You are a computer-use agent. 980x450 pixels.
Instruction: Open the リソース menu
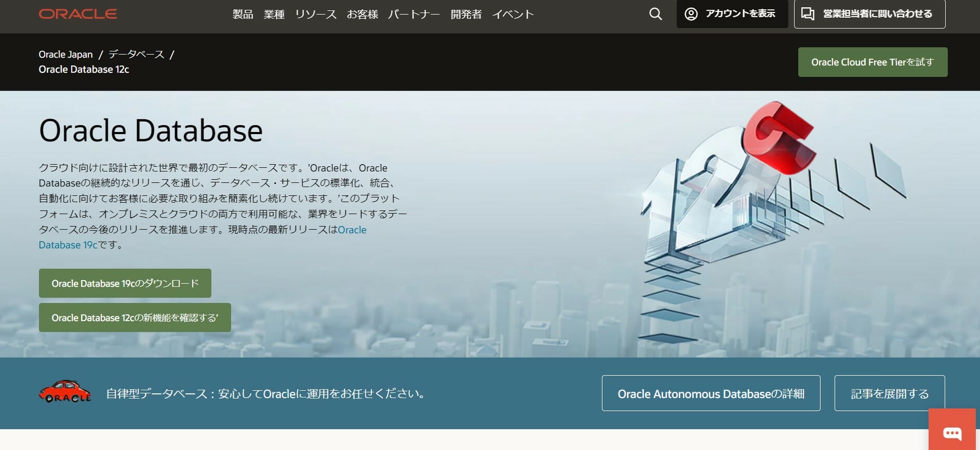315,14
